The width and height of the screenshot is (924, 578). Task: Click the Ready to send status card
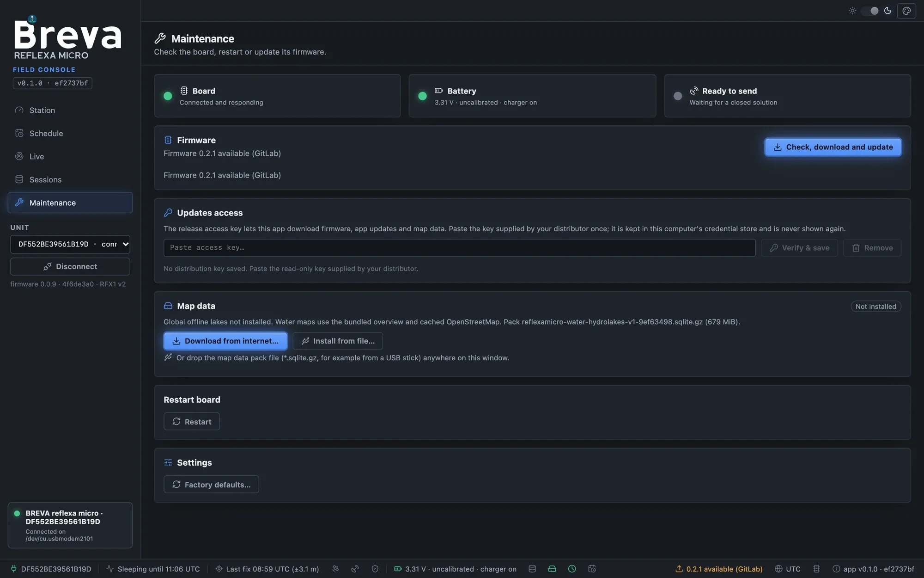click(787, 96)
